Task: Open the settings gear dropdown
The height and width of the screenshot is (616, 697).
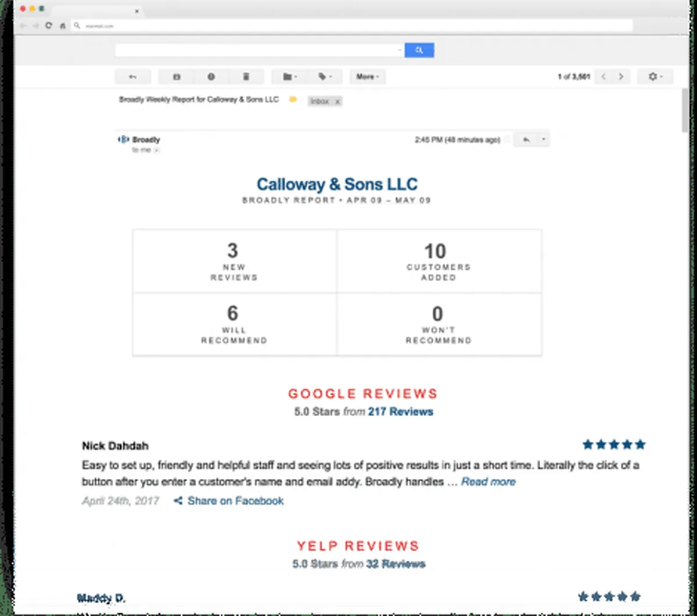Action: pos(655,77)
